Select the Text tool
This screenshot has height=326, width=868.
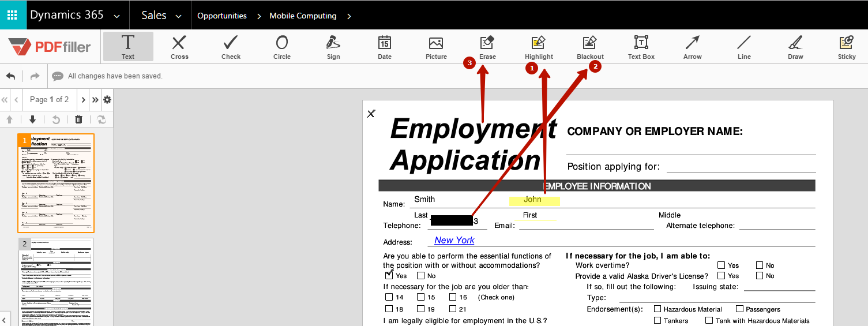point(128,46)
